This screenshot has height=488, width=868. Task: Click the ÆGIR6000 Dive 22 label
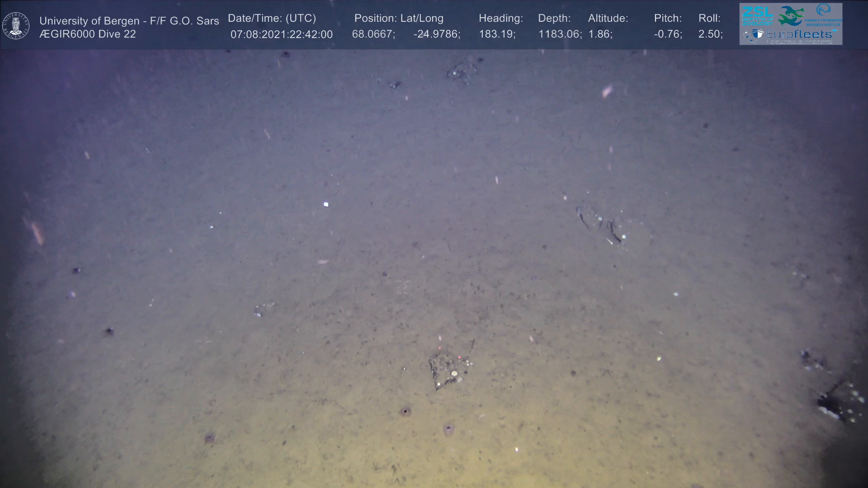(x=87, y=34)
